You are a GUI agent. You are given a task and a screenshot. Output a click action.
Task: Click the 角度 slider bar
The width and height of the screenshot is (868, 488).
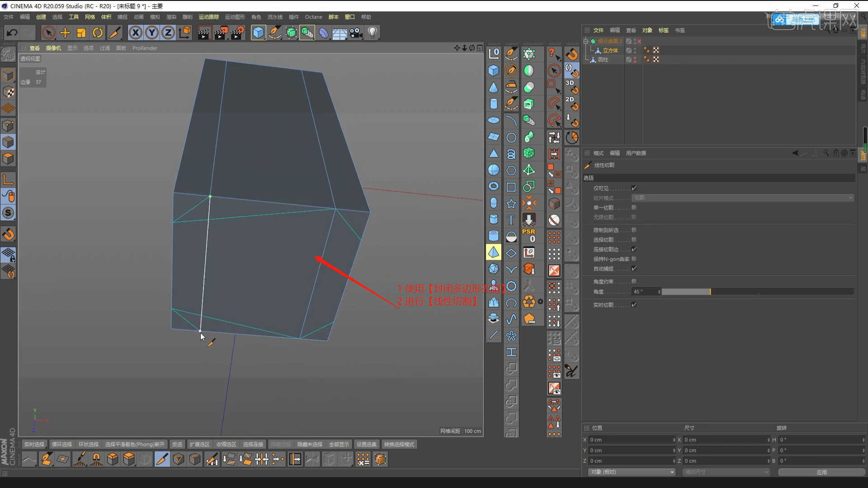point(758,292)
